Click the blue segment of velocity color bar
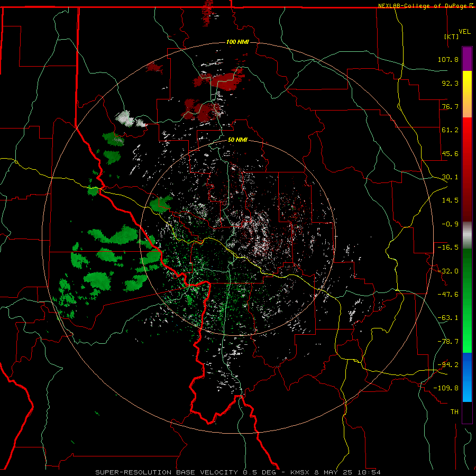The height and width of the screenshot is (476, 476). (x=467, y=377)
